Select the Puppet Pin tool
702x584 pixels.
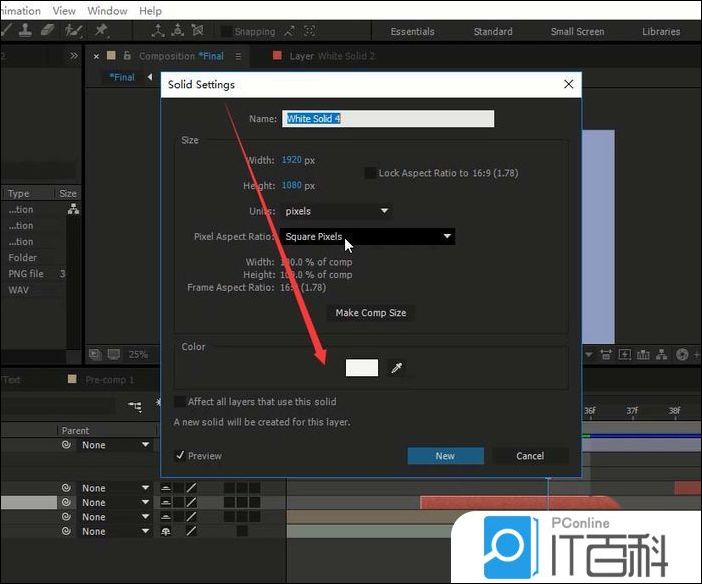(x=101, y=31)
